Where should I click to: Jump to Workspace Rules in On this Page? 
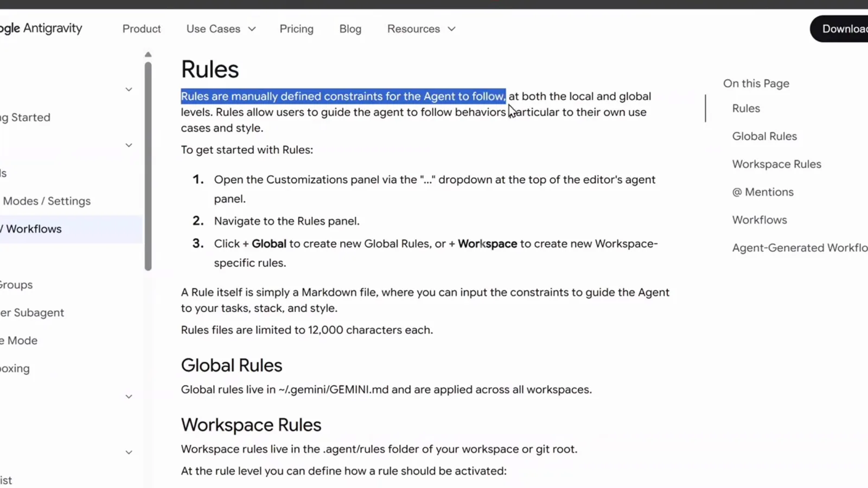tap(776, 164)
